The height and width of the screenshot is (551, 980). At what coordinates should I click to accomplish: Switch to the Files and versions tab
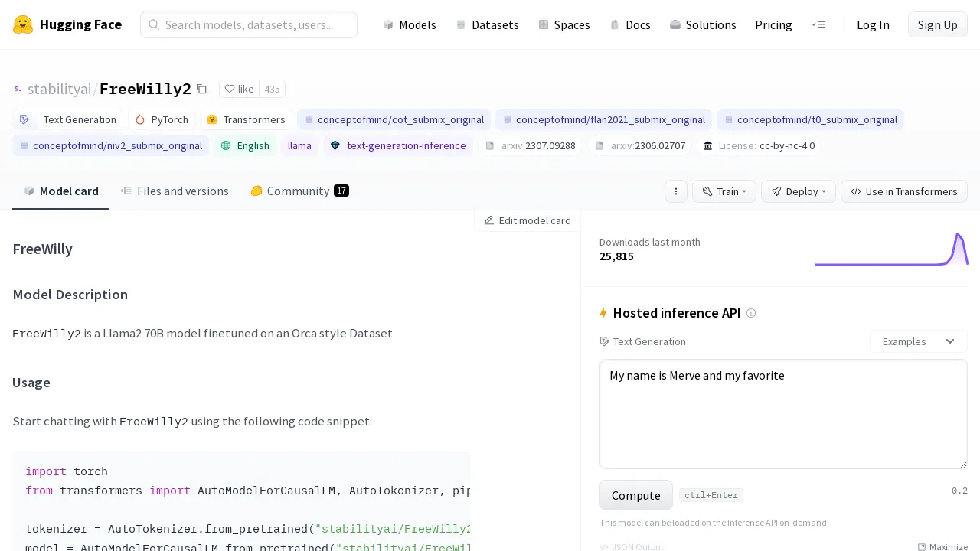click(175, 191)
